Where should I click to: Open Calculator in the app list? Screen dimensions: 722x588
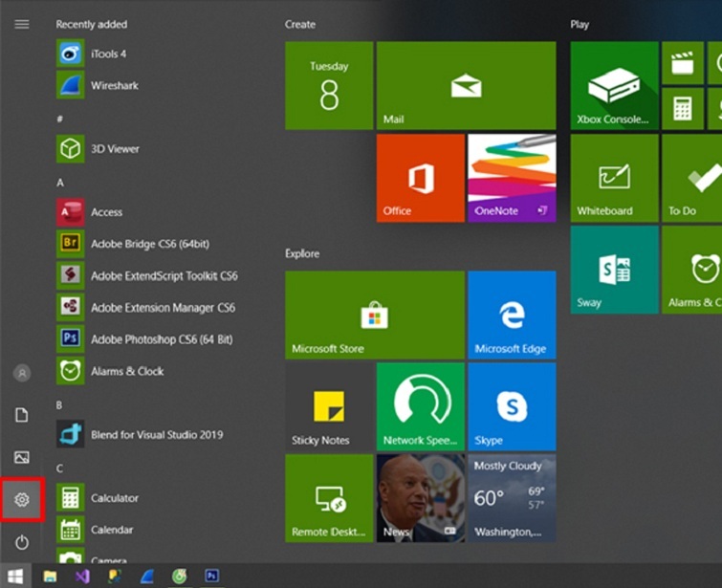(x=114, y=498)
